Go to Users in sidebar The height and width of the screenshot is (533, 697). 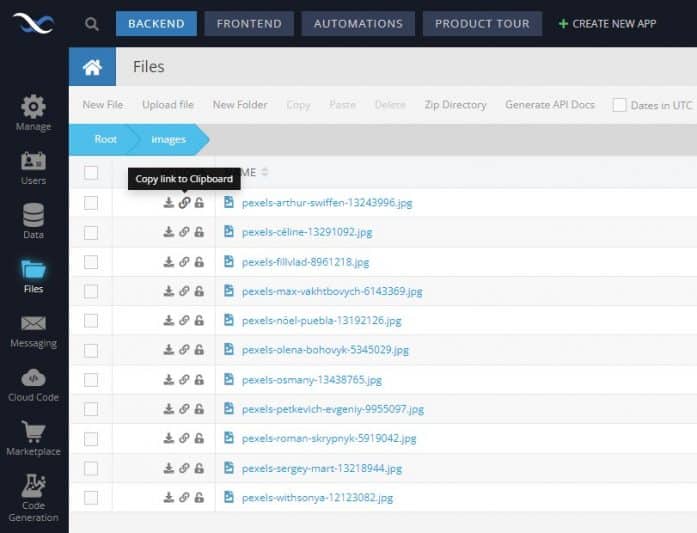coord(33,167)
